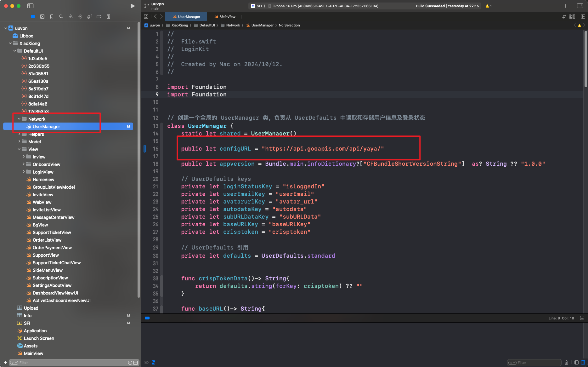This screenshot has height=367, width=588.
Task: Expand the Model folder
Action: [19, 142]
